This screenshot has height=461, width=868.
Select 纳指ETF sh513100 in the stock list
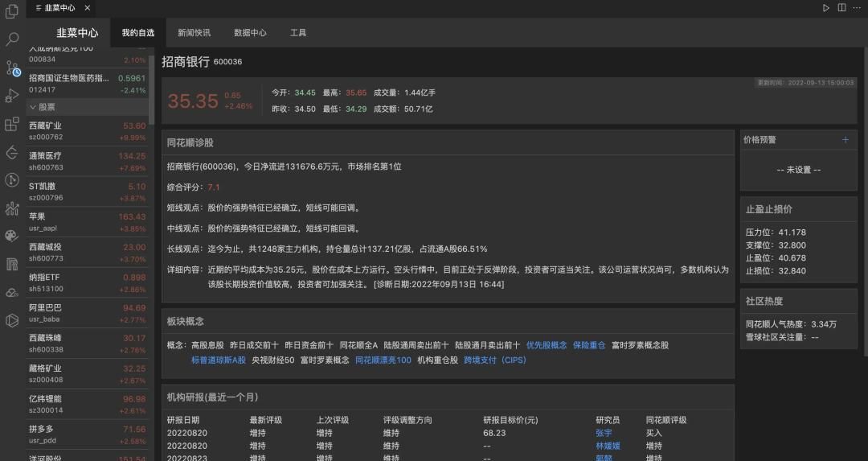pyautogui.click(x=87, y=282)
